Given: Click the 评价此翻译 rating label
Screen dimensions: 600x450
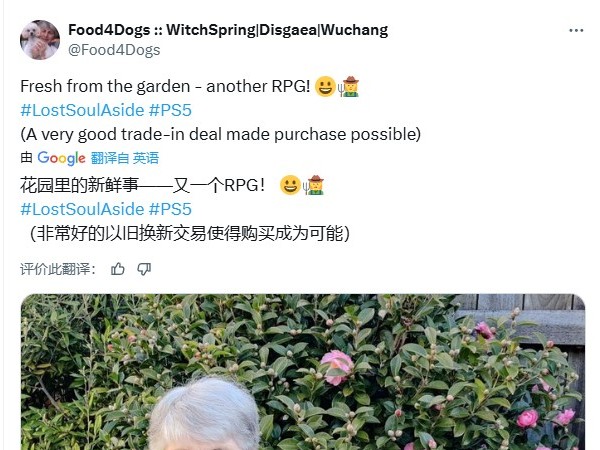Looking at the screenshot, I should click(58, 269).
